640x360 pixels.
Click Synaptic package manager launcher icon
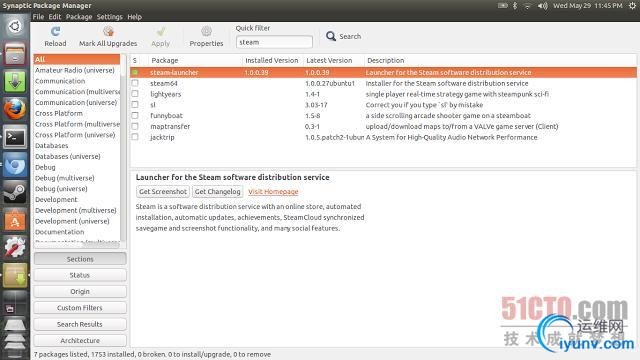[15, 275]
